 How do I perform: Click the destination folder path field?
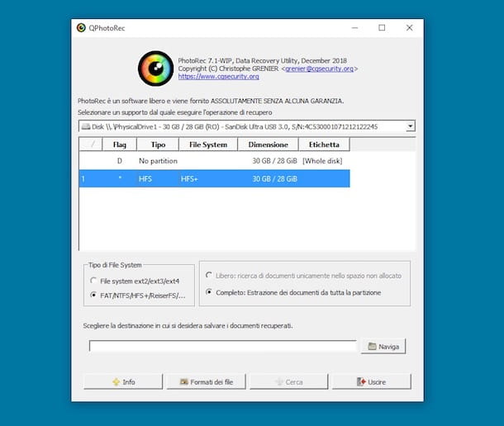pos(223,346)
